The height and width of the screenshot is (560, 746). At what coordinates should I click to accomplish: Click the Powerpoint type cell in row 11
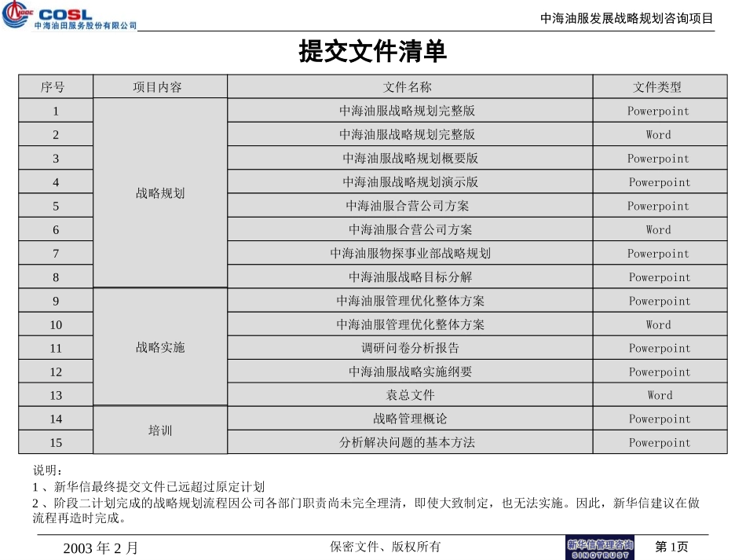tap(660, 348)
